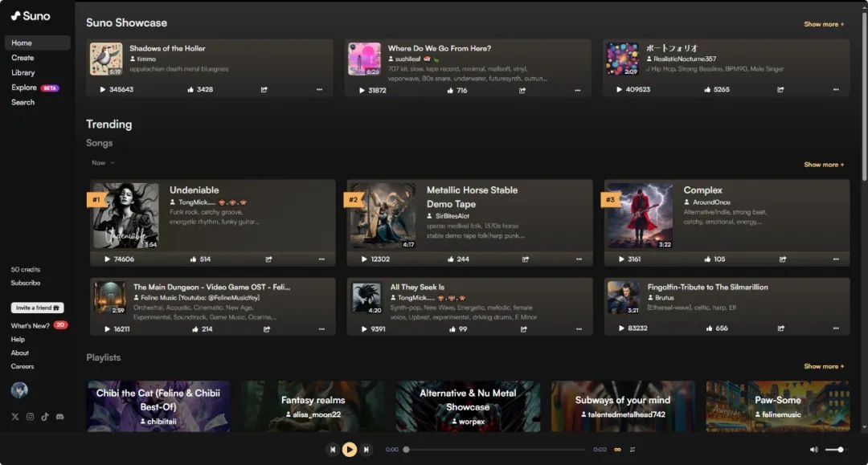
Task: Open the Help link
Action: [18, 340]
